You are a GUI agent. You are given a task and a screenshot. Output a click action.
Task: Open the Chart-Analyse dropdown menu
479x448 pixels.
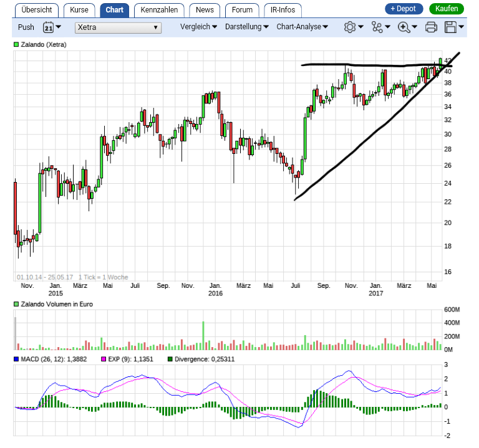tap(302, 27)
